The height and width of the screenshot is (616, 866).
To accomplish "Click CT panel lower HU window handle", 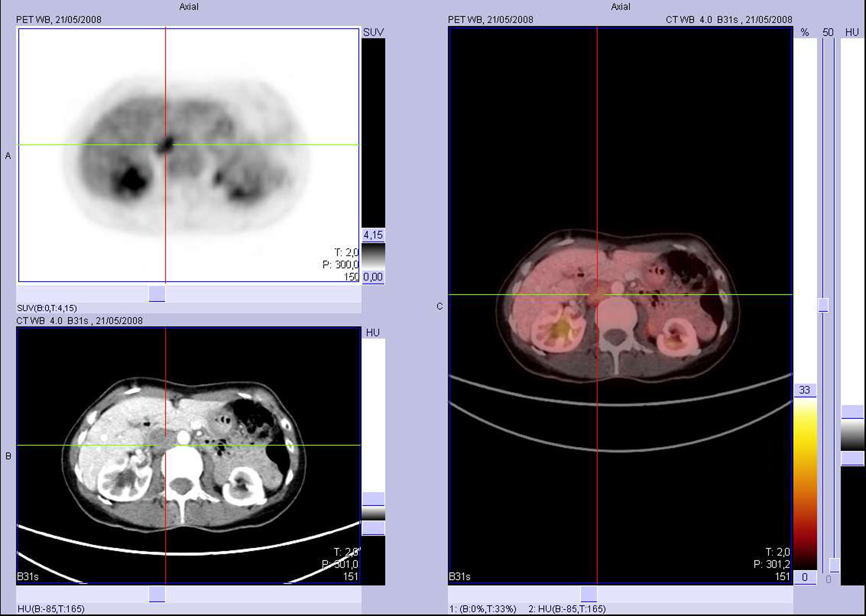I will (x=373, y=528).
